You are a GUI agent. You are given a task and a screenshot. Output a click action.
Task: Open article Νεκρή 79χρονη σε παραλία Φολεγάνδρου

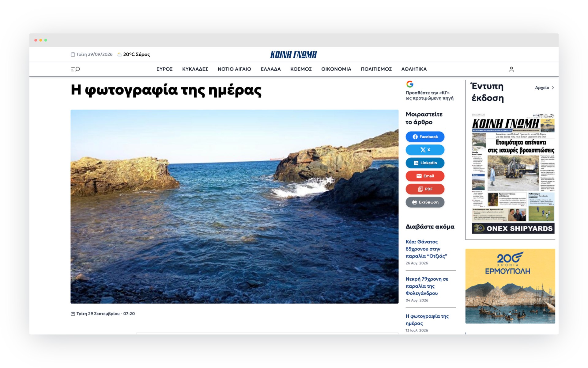[x=427, y=286]
